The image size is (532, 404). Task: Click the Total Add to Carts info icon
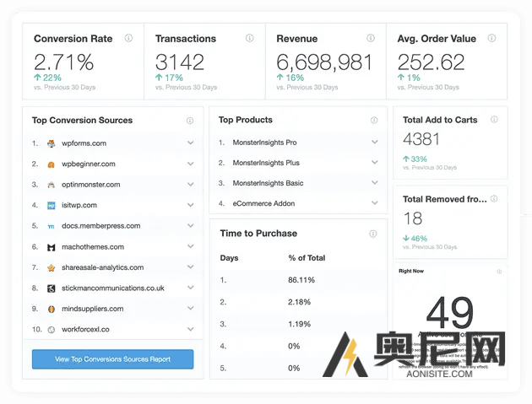(x=494, y=119)
